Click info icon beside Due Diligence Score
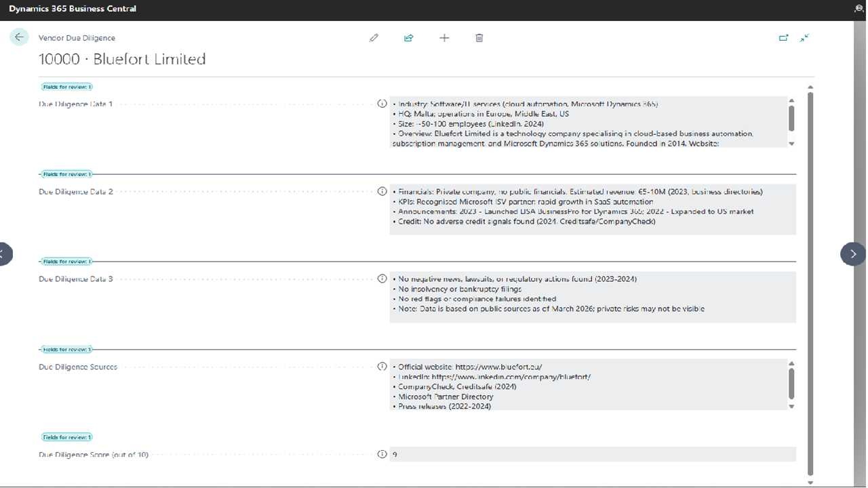Image resolution: width=868 pixels, height=488 pixels. tap(382, 454)
